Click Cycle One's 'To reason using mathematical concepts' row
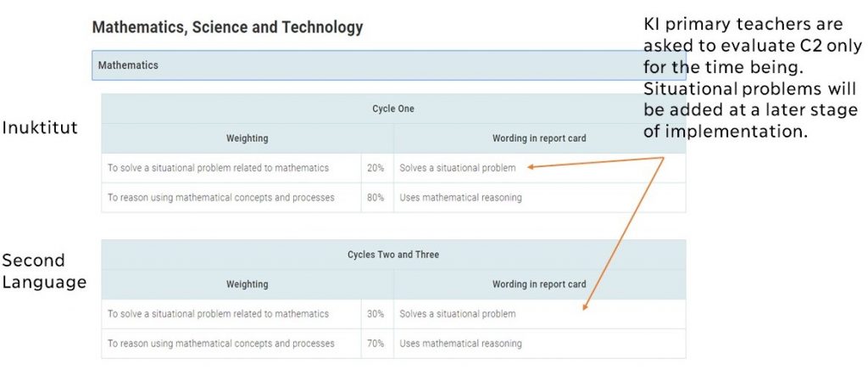This screenshot has height=370, width=868. (x=220, y=198)
